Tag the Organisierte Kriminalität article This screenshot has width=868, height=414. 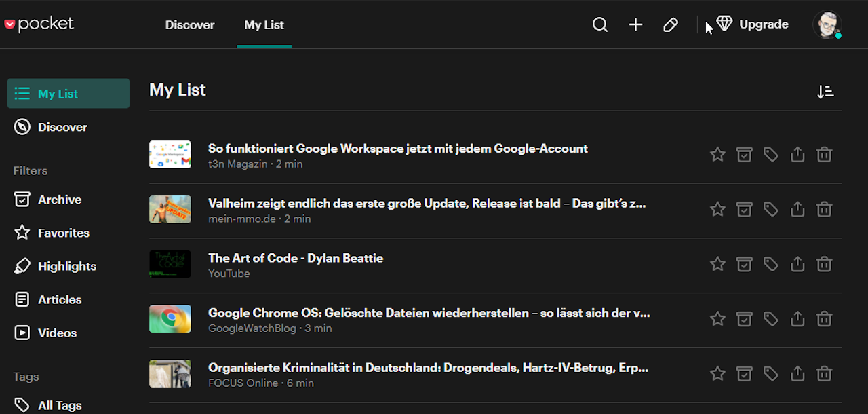pyautogui.click(x=771, y=374)
